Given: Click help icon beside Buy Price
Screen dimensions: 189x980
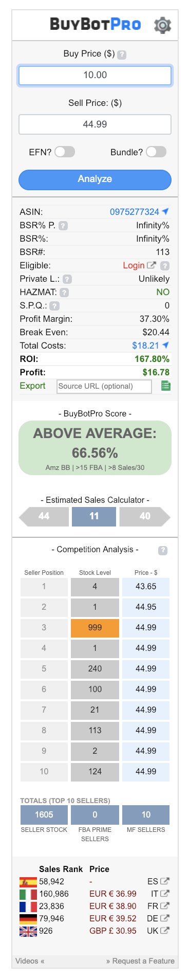Looking at the screenshot, I should pos(122,54).
